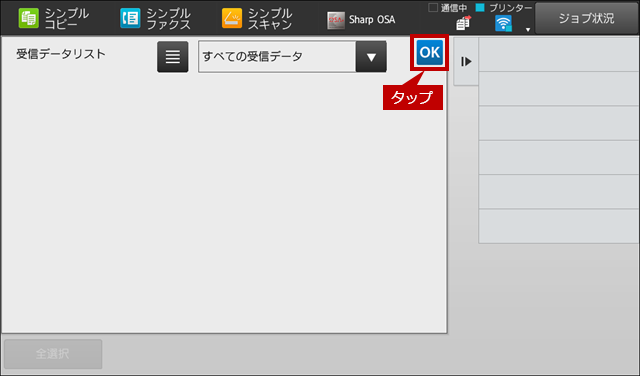Collapse the right action panel arrow
Viewport: 640px width, 376px height.
pos(466,62)
